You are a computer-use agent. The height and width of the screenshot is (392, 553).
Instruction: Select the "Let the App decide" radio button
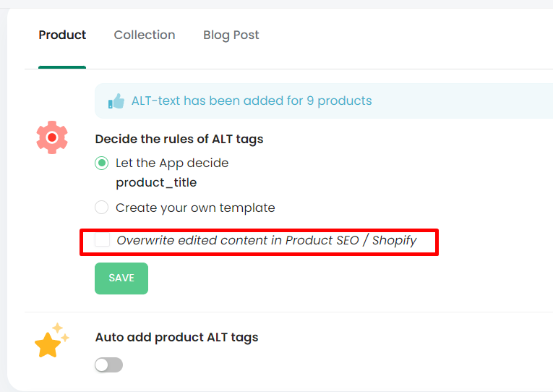coord(102,163)
